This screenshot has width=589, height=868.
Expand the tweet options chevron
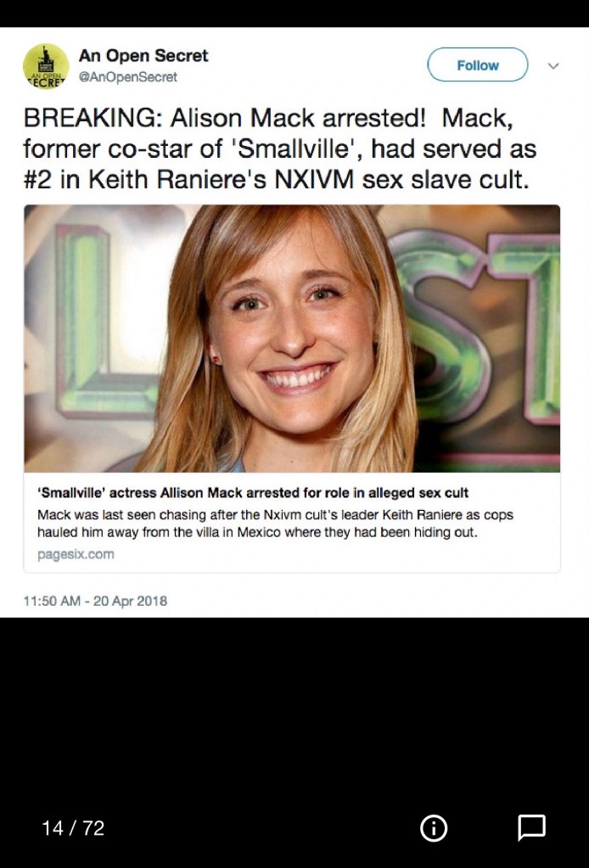[x=553, y=66]
